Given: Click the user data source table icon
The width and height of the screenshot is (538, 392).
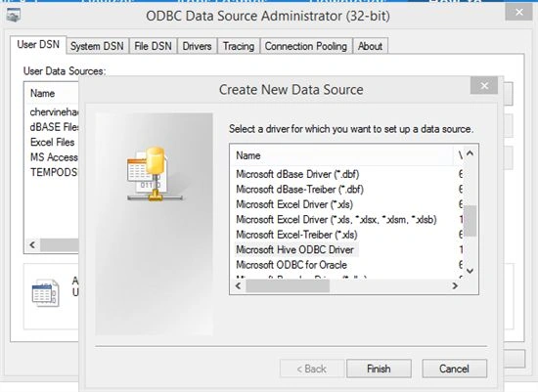Looking at the screenshot, I should coord(45,292).
